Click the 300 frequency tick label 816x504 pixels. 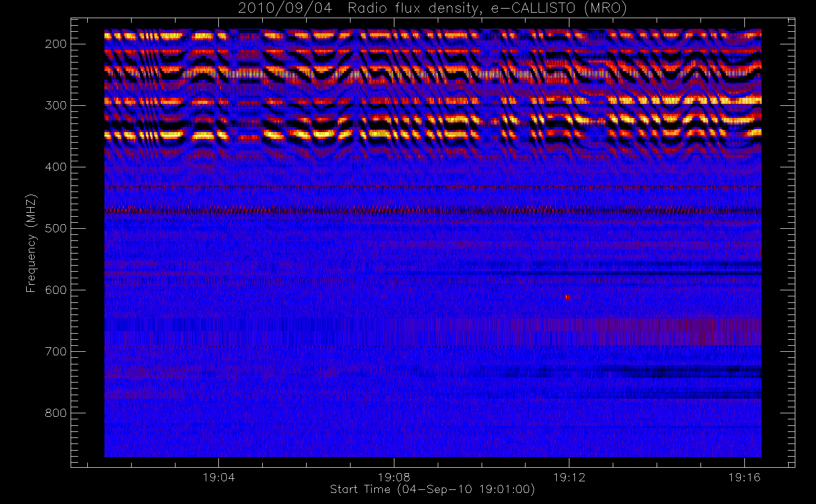point(55,105)
